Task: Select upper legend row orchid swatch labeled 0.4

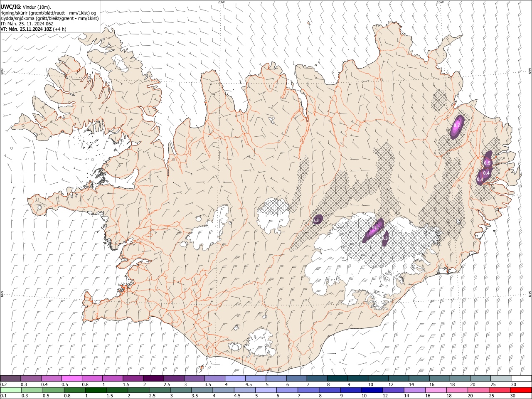Action: tap(51, 378)
